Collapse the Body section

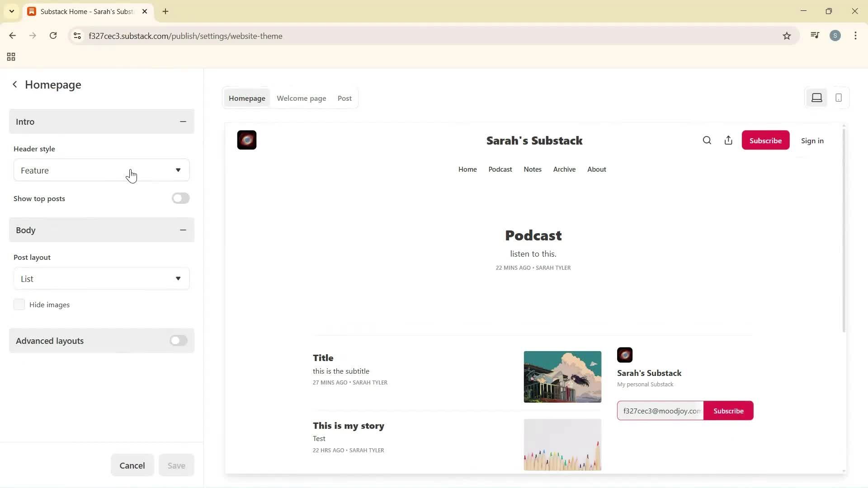183,230
